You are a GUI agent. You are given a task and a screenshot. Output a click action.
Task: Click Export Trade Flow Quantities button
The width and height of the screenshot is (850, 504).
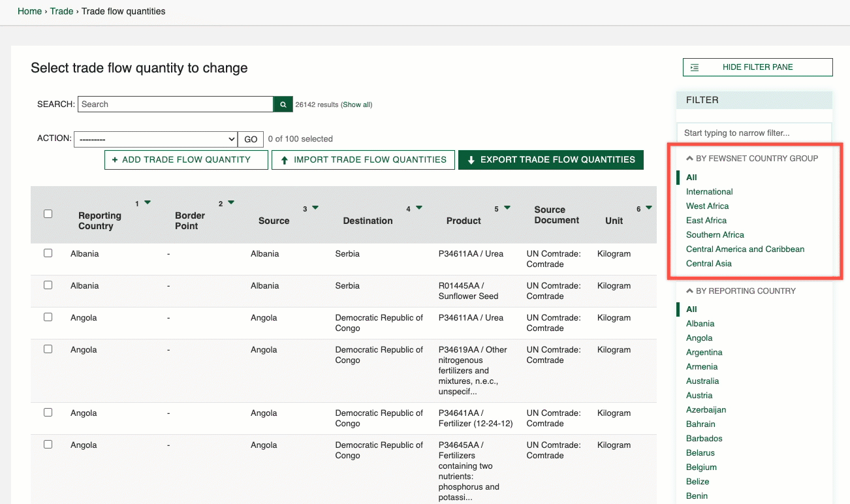click(x=550, y=160)
